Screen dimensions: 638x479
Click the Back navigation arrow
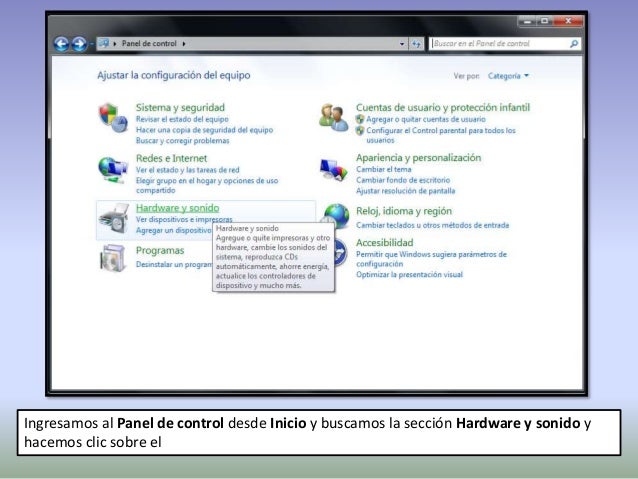pos(61,44)
